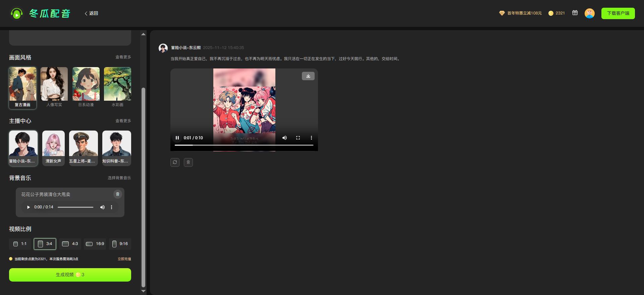The width and height of the screenshot is (644, 295).
Task: Click the 生成视频 generate button
Action: click(x=70, y=275)
